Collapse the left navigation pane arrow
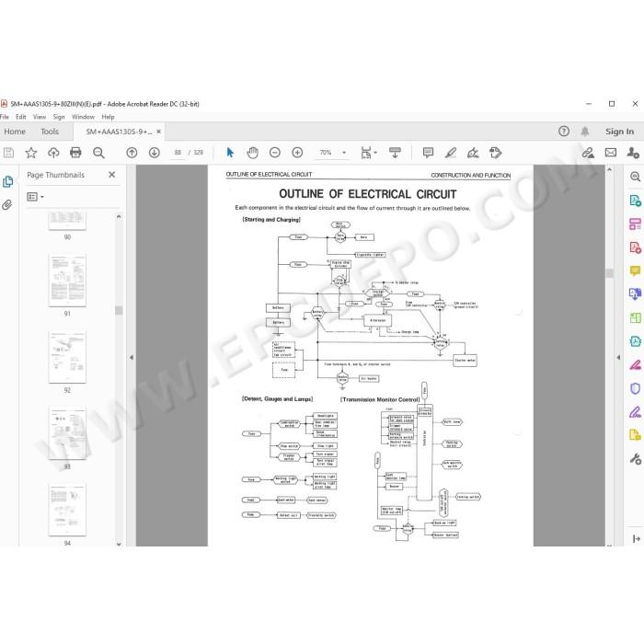The width and height of the screenshot is (644, 644). 132,358
